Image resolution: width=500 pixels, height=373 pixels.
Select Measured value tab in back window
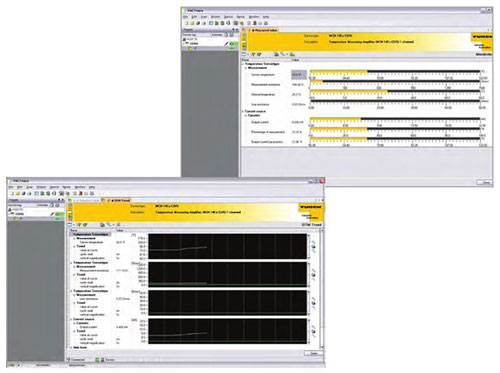[263, 30]
